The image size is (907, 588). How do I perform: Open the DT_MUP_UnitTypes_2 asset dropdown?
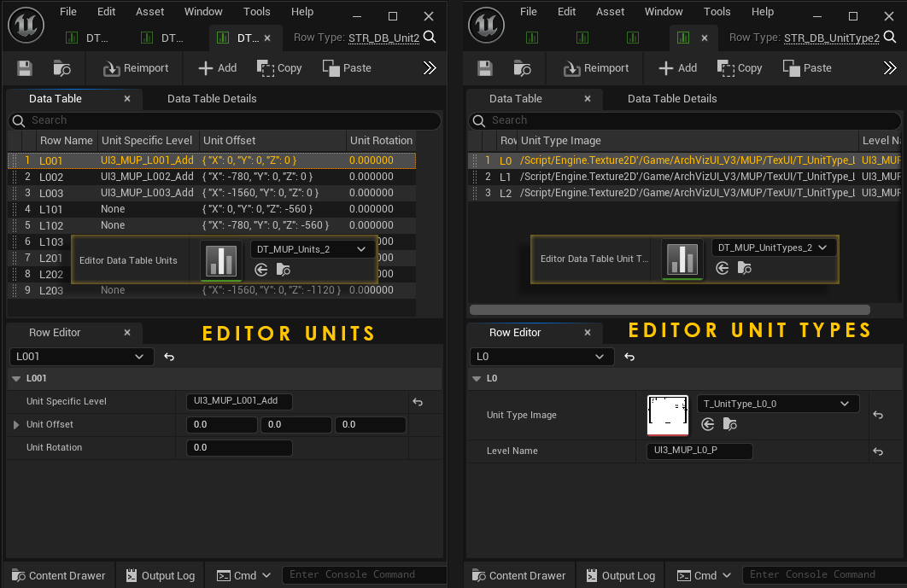point(772,247)
